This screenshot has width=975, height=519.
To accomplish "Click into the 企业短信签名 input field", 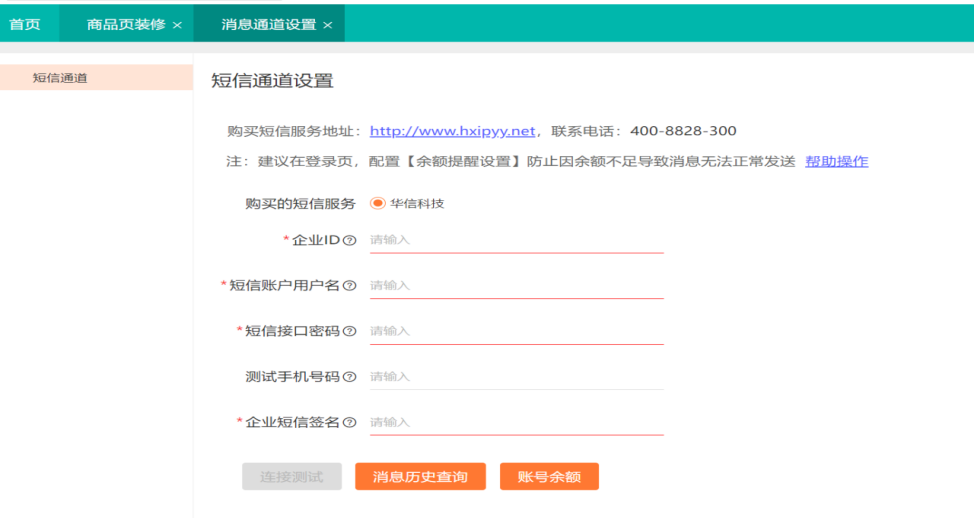I will (x=515, y=422).
